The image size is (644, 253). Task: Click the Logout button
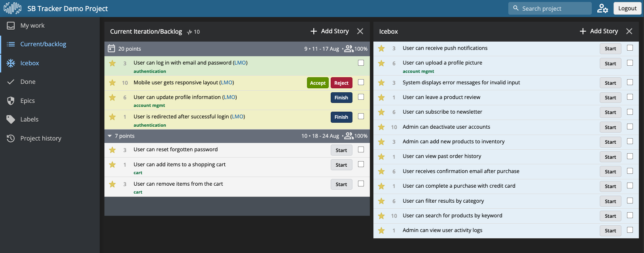[627, 8]
